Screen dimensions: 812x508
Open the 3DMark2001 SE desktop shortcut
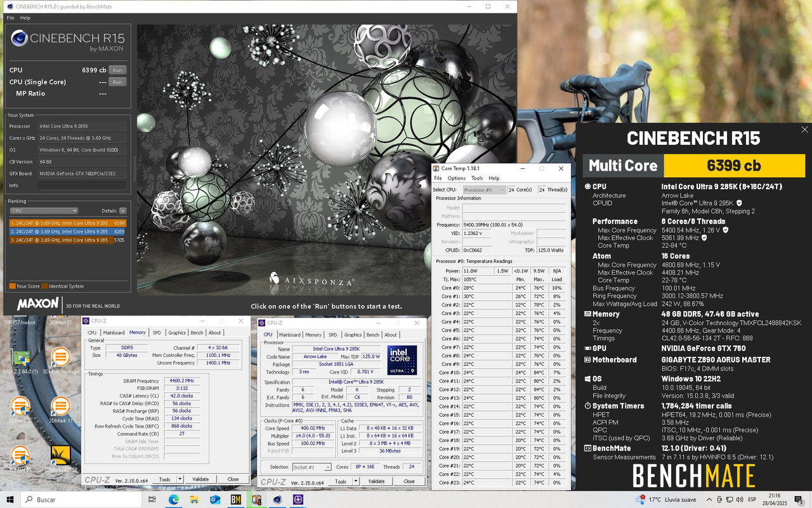60,458
